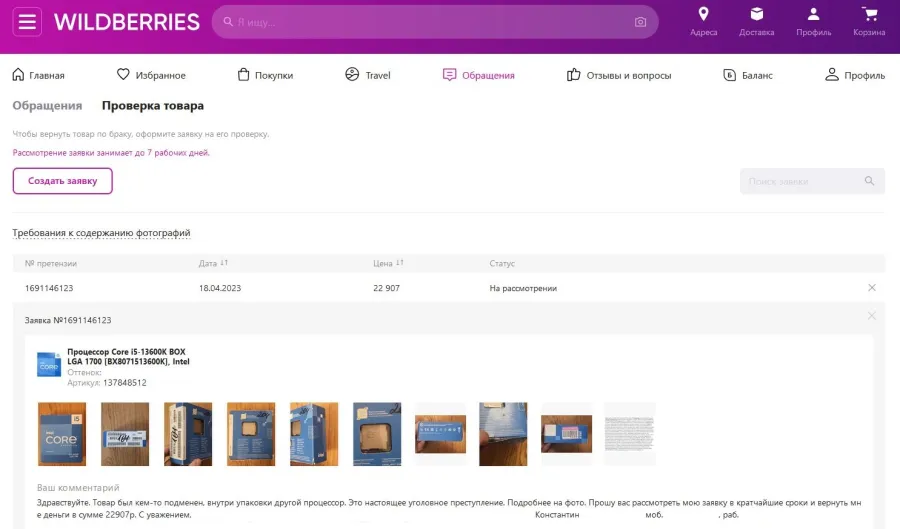This screenshot has height=529, width=900.
Task: Click the Ваш комментарий label
Action: coord(78,488)
